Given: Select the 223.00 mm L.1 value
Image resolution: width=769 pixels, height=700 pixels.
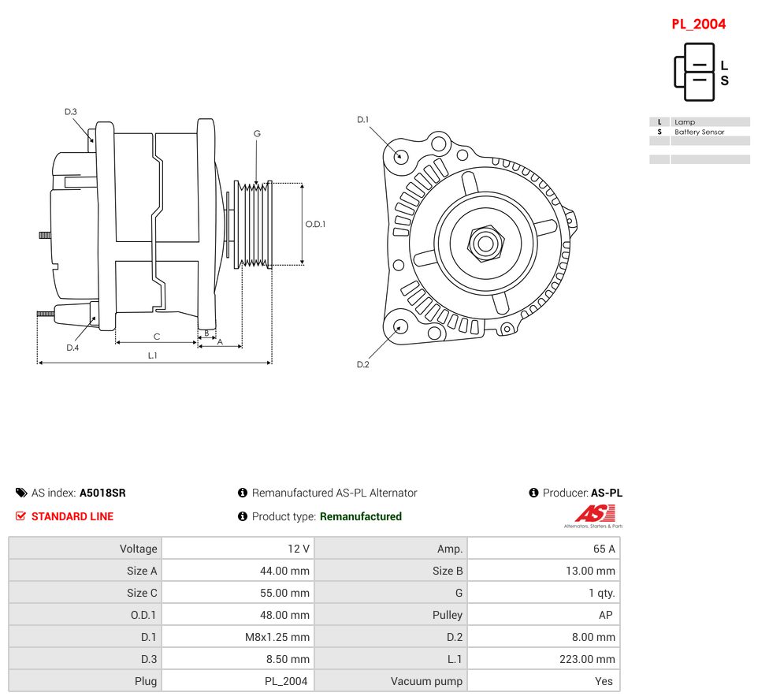Looking at the screenshot, I should coord(587,659).
